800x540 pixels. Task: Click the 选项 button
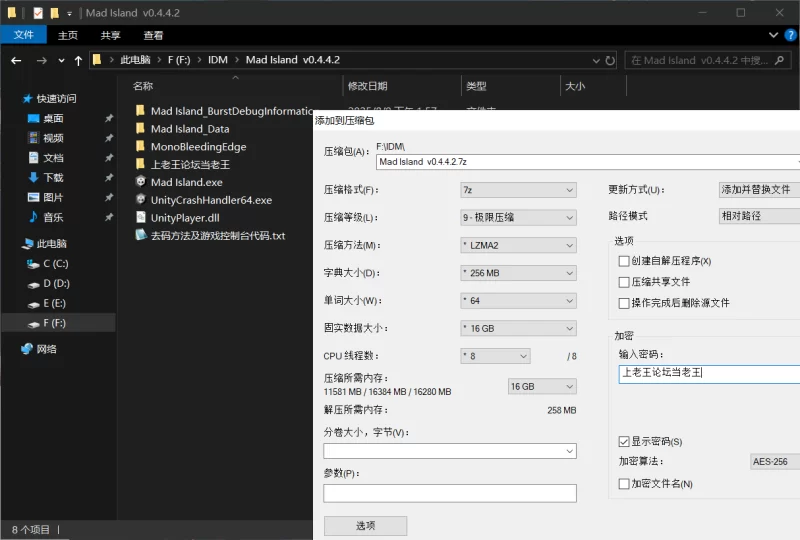pyautogui.click(x=365, y=526)
